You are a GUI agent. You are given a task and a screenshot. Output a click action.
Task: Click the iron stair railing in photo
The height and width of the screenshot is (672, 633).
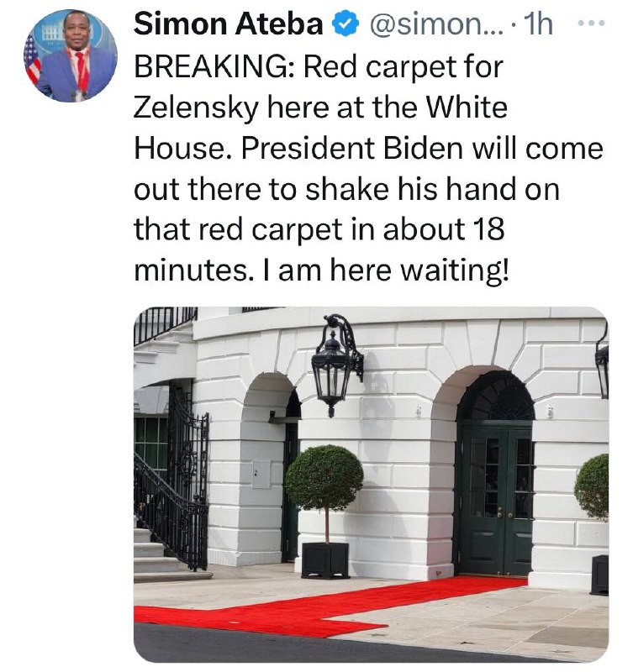[x=171, y=512]
